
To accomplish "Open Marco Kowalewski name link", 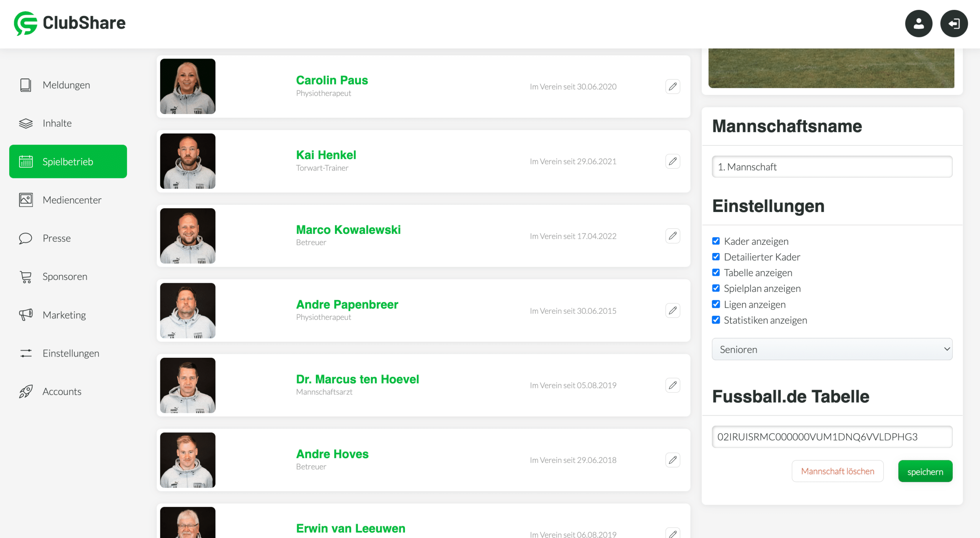I will coord(348,230).
